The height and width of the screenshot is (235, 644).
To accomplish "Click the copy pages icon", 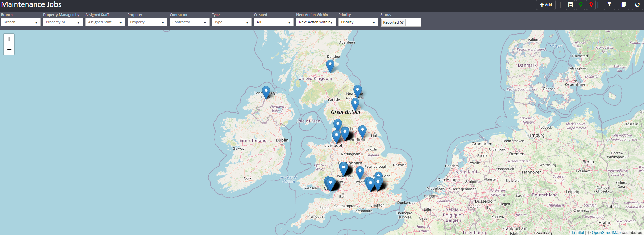I will tap(623, 5).
